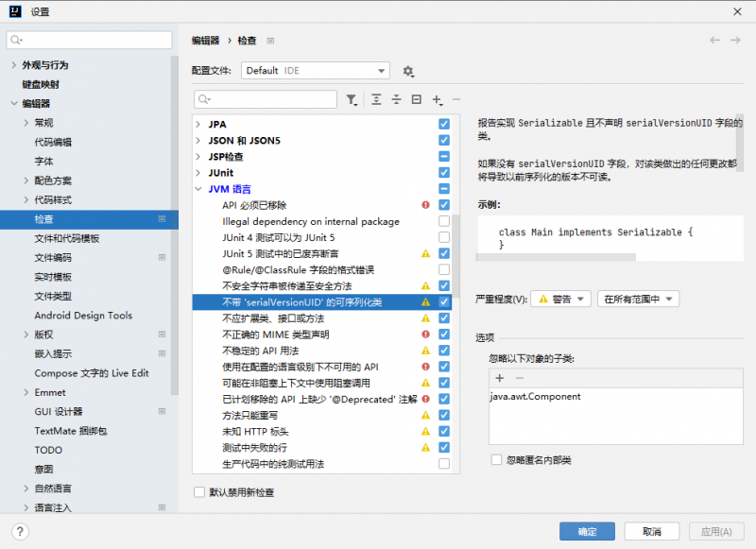The image size is (756, 549).
Task: Click the help question mark button
Action: (20, 532)
